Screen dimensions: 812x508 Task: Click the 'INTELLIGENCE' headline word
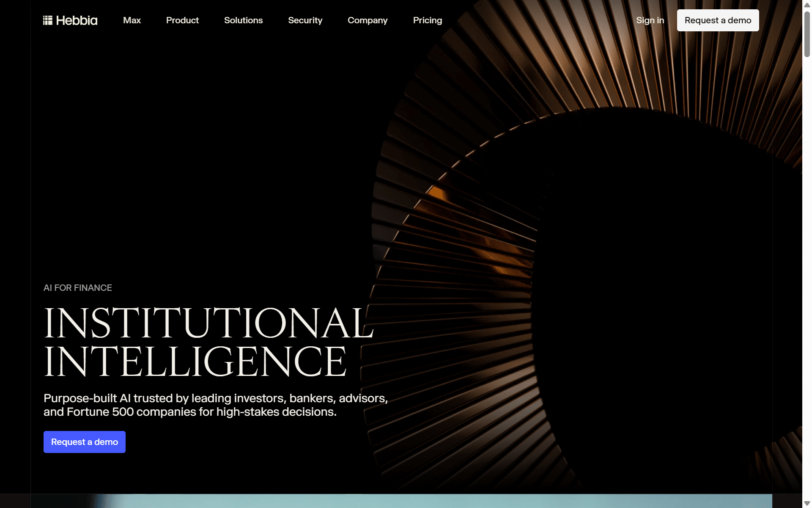(195, 361)
